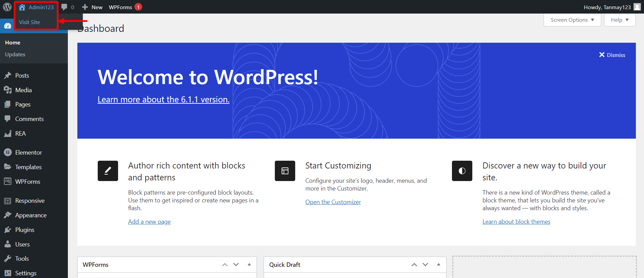Click the Settings icon in sidebar

click(7, 273)
